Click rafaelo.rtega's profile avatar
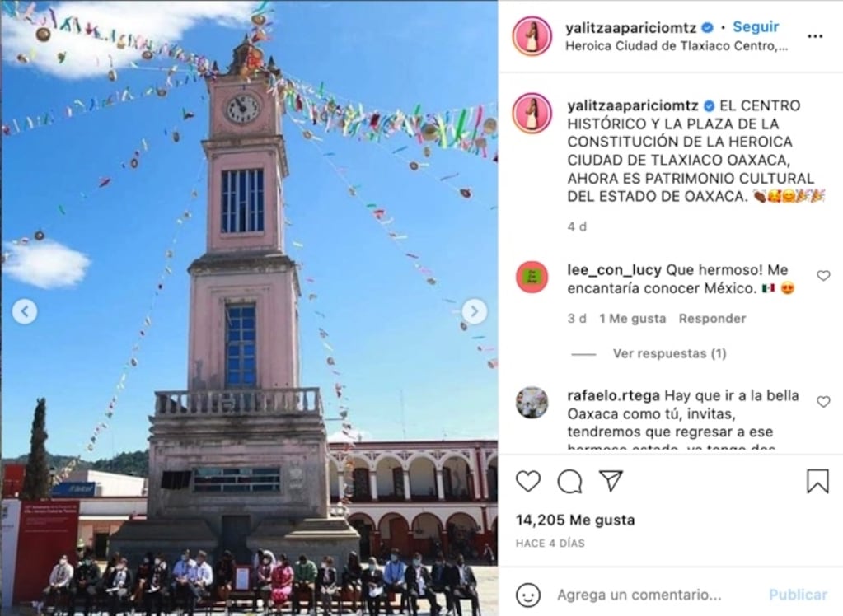The width and height of the screenshot is (843, 616). (532, 402)
